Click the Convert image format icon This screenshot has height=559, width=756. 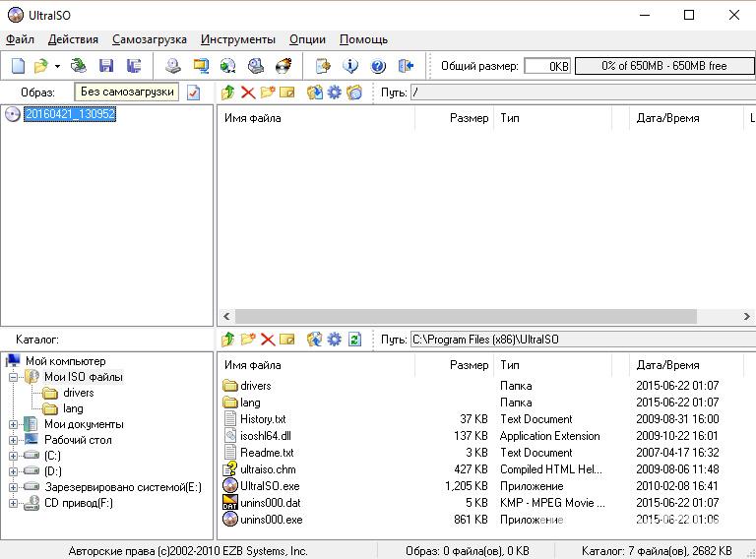[201, 66]
